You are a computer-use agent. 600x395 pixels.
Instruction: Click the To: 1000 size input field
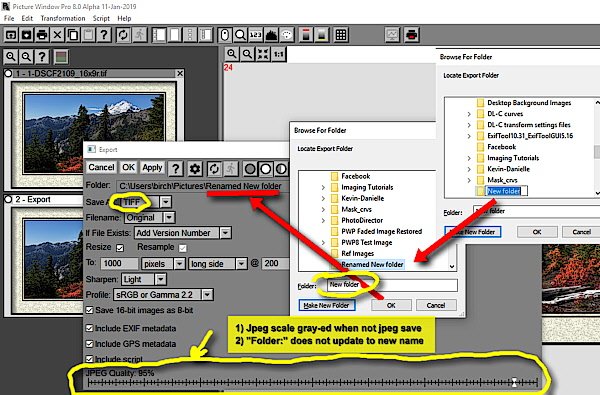pos(119,264)
